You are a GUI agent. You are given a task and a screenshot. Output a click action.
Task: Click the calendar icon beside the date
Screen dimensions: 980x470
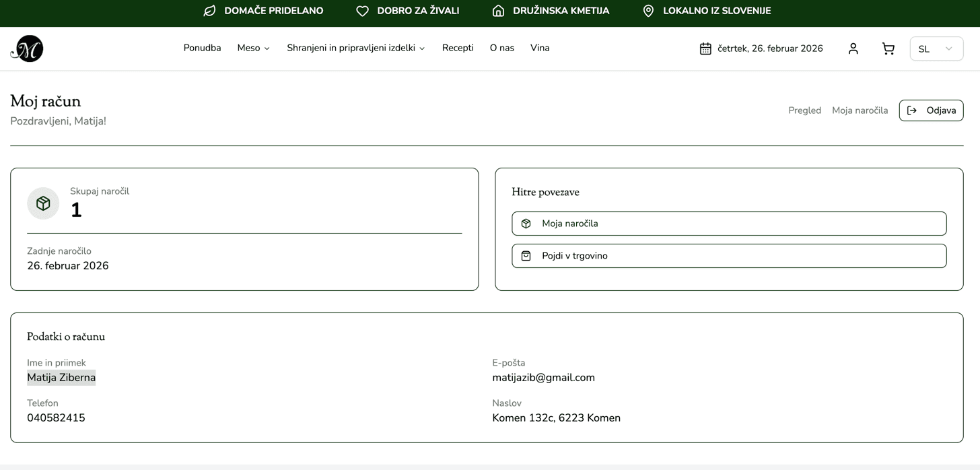point(705,48)
